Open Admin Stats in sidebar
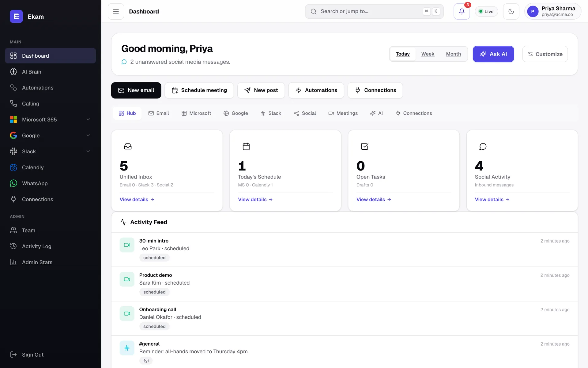Viewport: 588px width, 368px height. pyautogui.click(x=50, y=262)
